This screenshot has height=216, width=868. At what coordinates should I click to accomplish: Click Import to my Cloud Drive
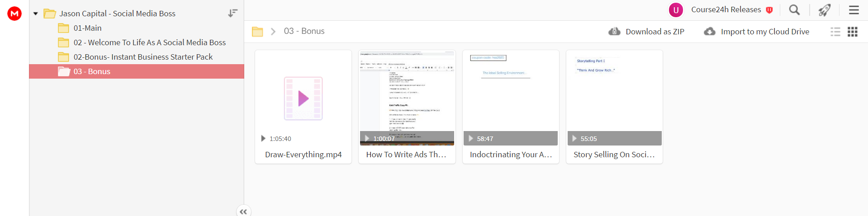click(757, 32)
